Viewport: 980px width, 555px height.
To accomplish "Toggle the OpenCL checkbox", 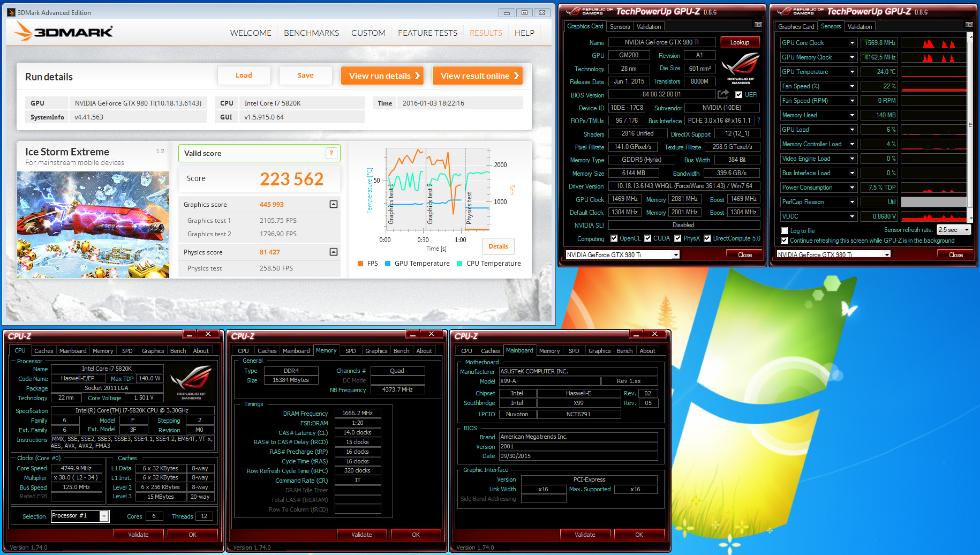I will [x=613, y=238].
